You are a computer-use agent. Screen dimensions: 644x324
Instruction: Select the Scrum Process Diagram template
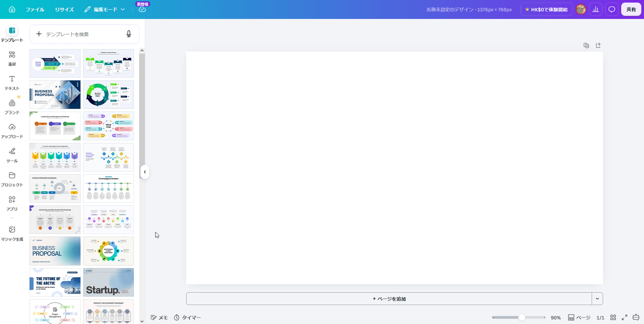pos(55,188)
